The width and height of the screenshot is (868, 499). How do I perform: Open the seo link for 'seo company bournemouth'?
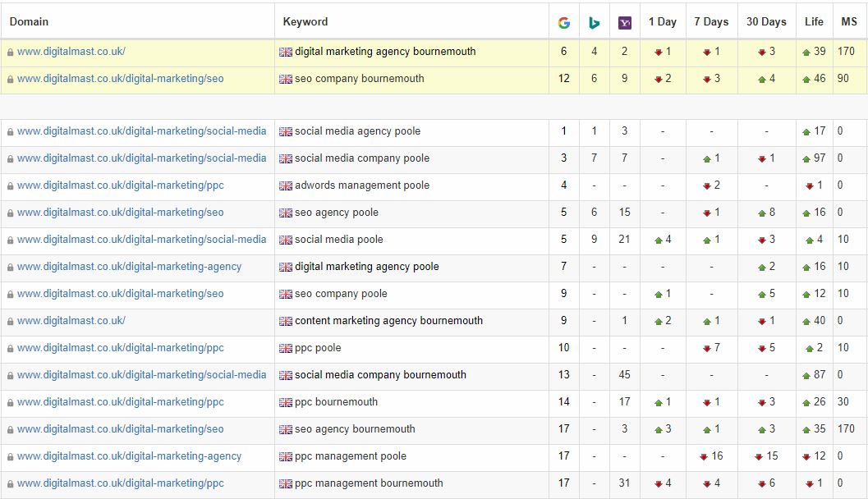tap(120, 79)
